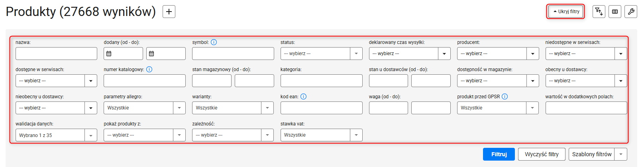644x167 pixels.
Task: Click the blue Filtruj button
Action: click(499, 154)
